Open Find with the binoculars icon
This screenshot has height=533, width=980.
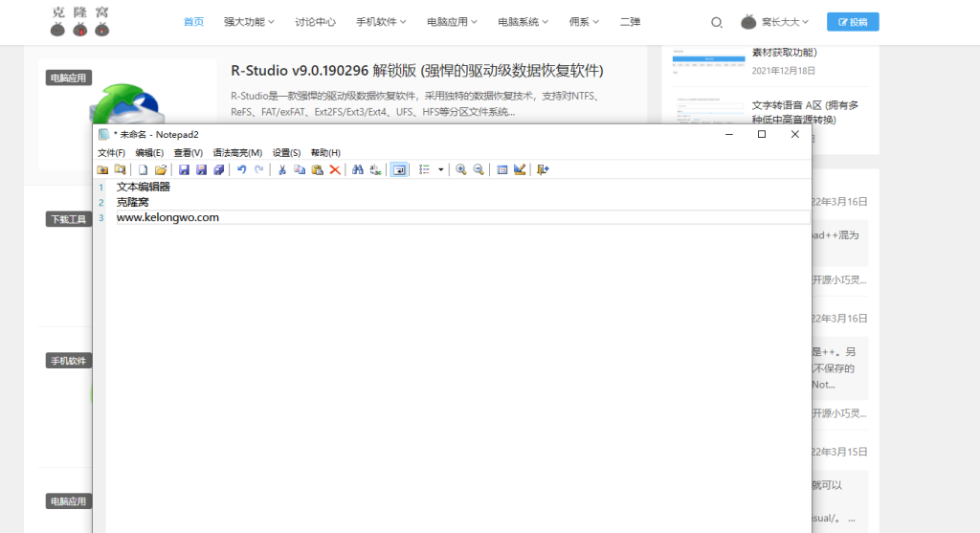pos(358,170)
